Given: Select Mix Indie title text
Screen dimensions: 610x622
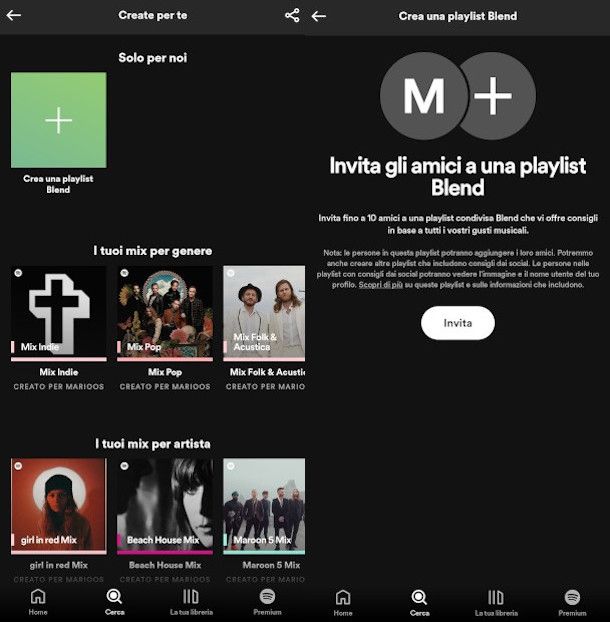Looking at the screenshot, I should point(59,372).
